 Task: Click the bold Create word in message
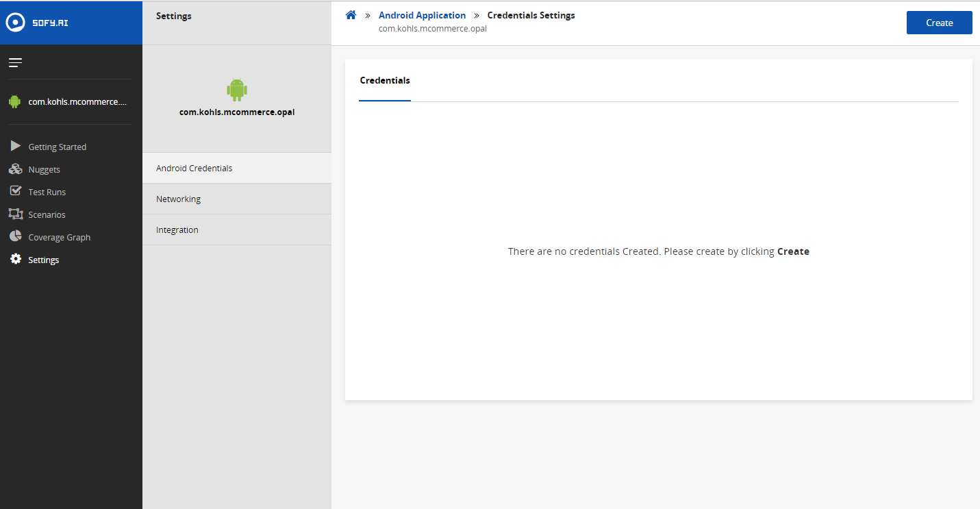(793, 251)
